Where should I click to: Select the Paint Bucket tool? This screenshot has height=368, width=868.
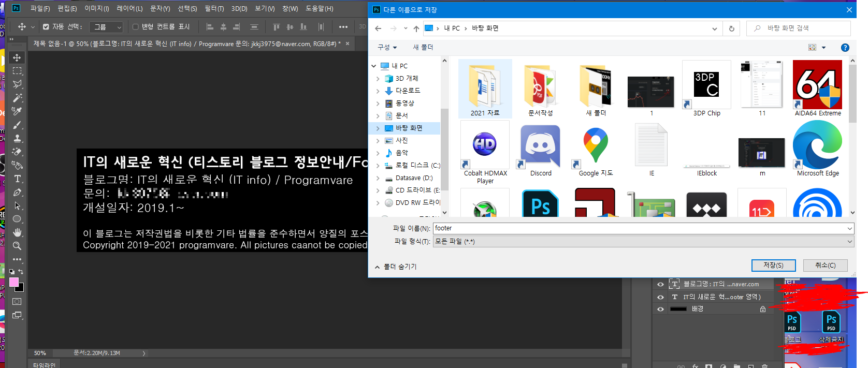click(17, 165)
